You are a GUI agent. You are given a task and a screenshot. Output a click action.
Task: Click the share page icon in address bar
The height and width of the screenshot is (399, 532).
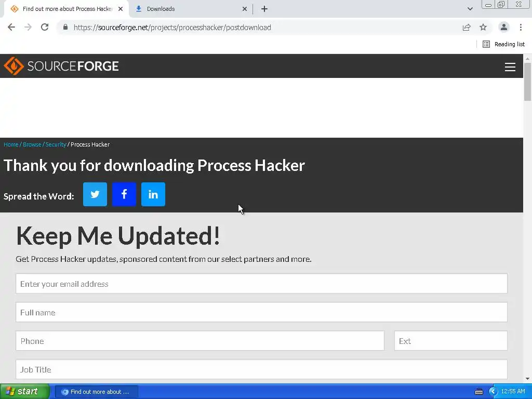point(467,27)
